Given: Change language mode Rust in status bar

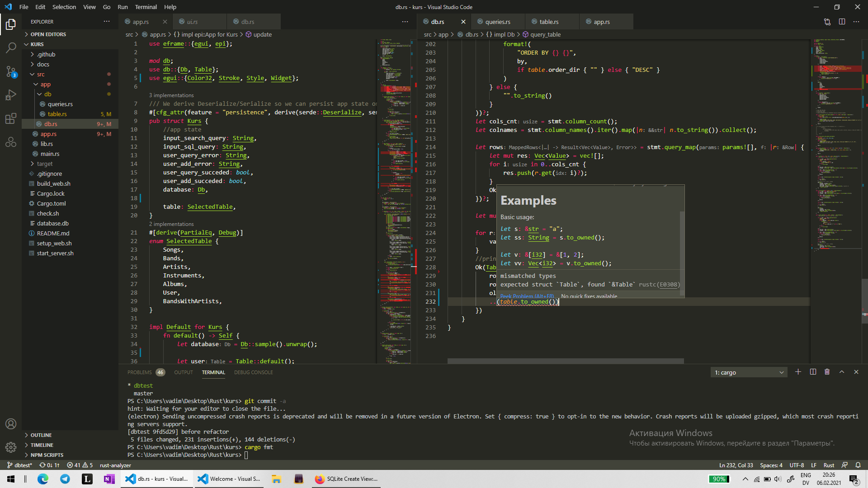Looking at the screenshot, I should (829, 465).
